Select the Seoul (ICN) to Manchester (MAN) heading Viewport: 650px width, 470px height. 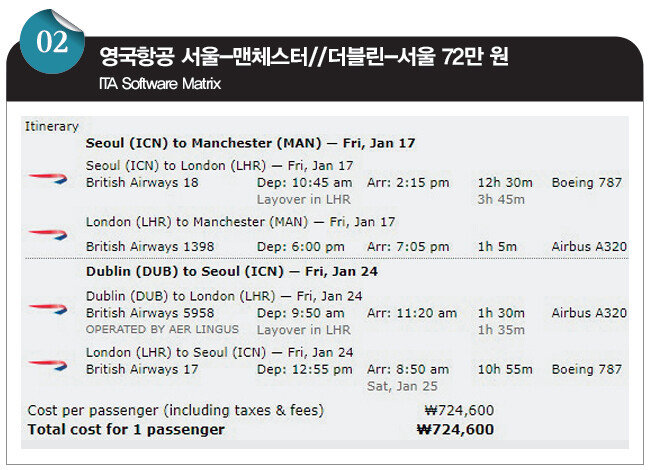(x=250, y=143)
